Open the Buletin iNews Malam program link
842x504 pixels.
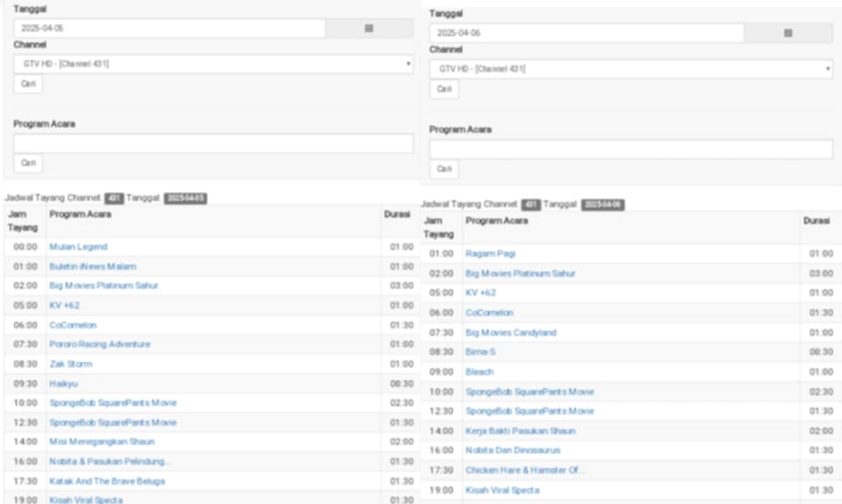[x=92, y=266]
